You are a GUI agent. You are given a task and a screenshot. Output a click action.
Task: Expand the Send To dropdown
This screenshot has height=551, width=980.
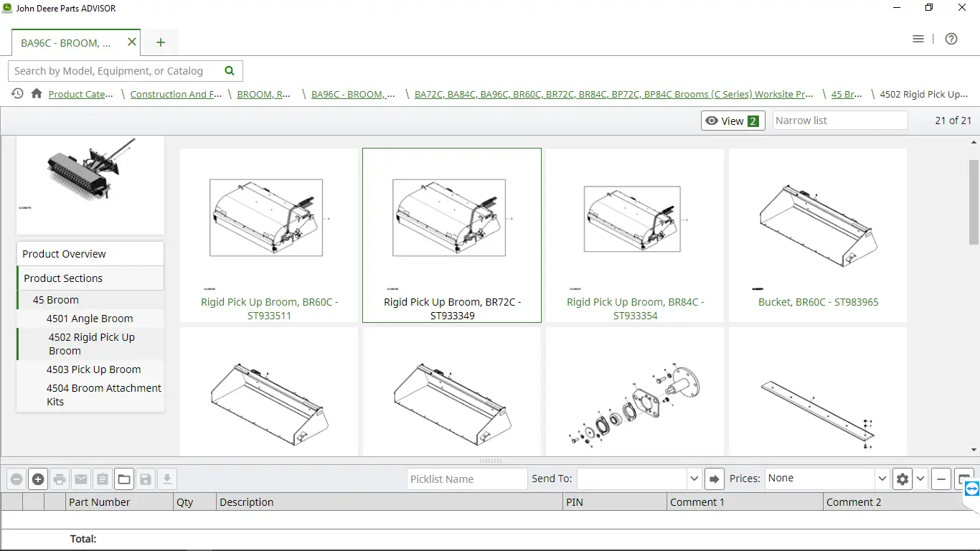point(693,479)
